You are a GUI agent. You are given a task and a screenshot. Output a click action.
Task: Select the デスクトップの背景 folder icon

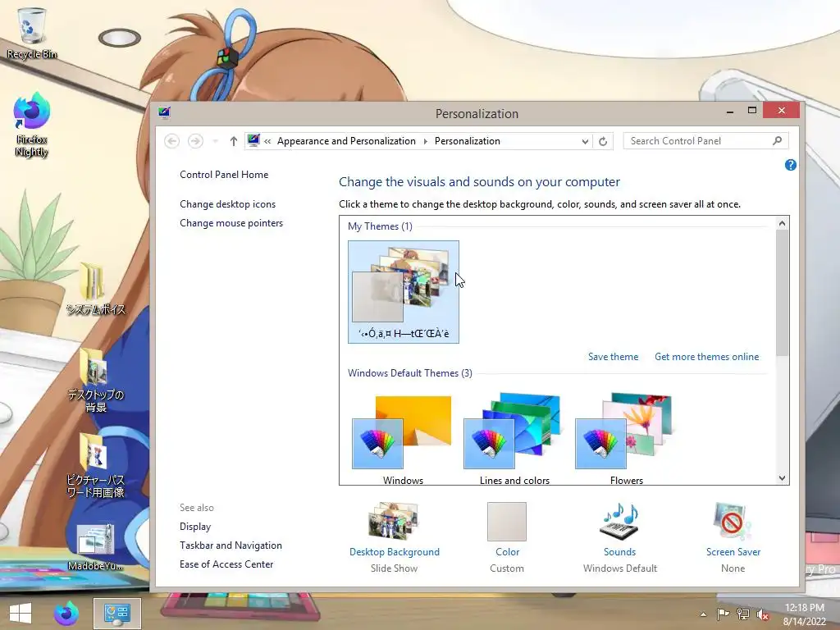(95, 379)
